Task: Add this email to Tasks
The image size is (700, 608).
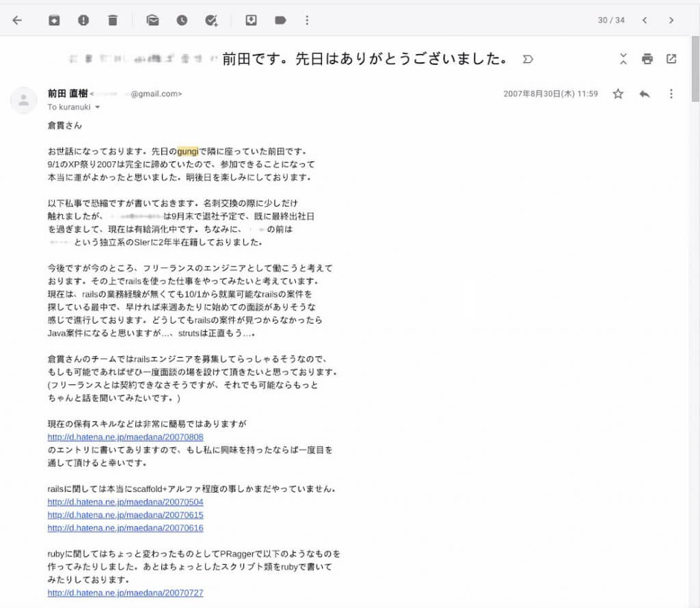Action: (211, 21)
